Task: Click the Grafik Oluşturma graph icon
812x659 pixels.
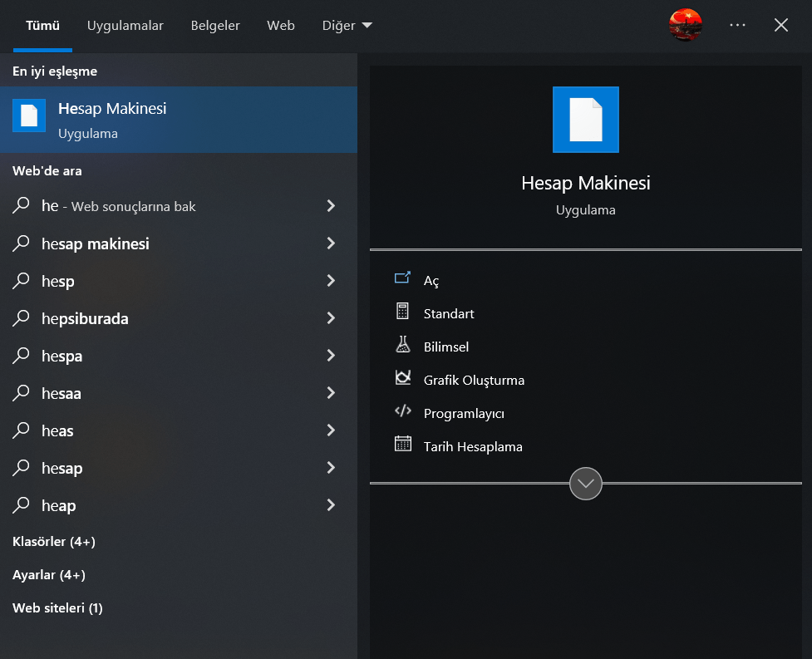Action: tap(402, 378)
